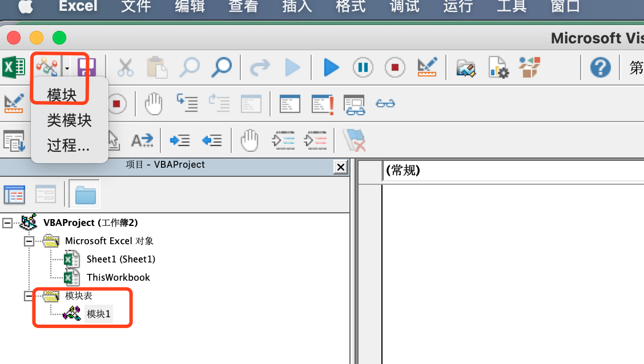Select 类模块 from the insert menu
The width and height of the screenshot is (644, 364).
[69, 120]
